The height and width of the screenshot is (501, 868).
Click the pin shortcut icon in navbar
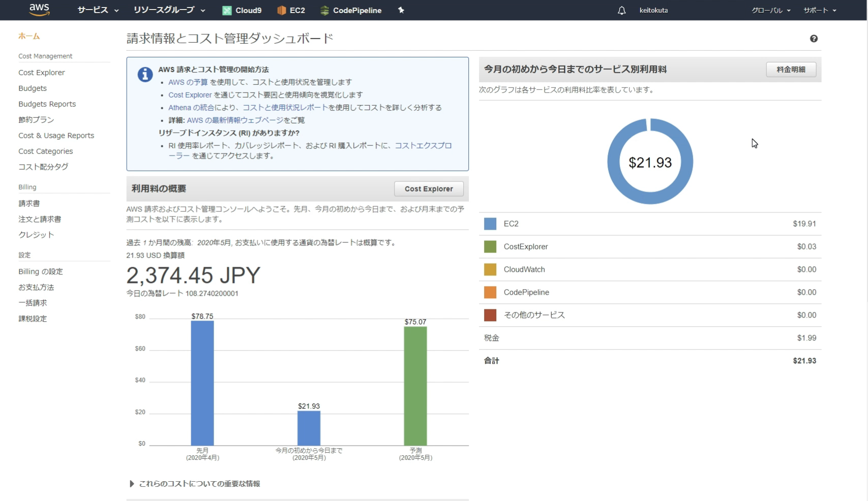click(x=401, y=10)
